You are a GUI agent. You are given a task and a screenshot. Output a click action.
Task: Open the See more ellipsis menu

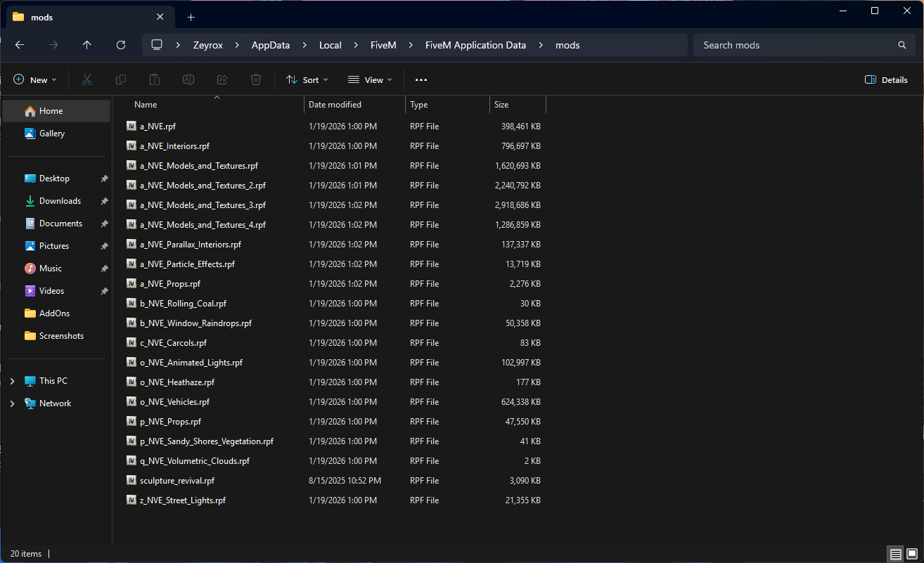[421, 80]
